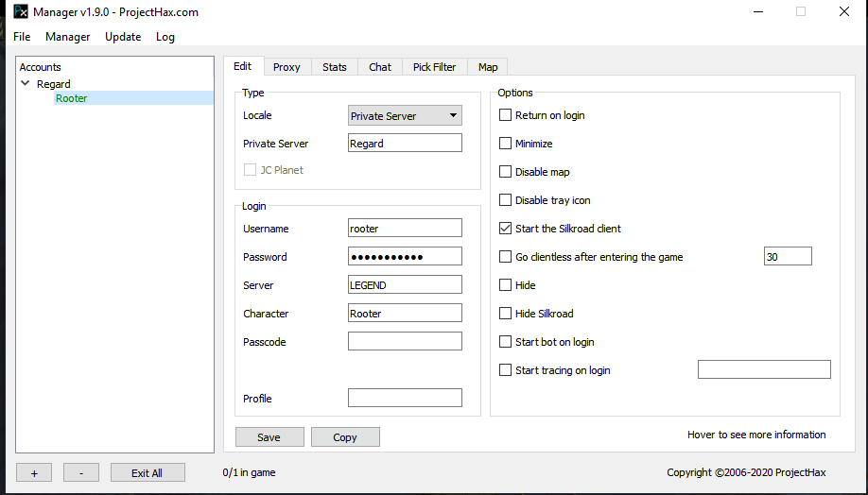Click the Copy button
The width and height of the screenshot is (868, 495).
point(345,437)
